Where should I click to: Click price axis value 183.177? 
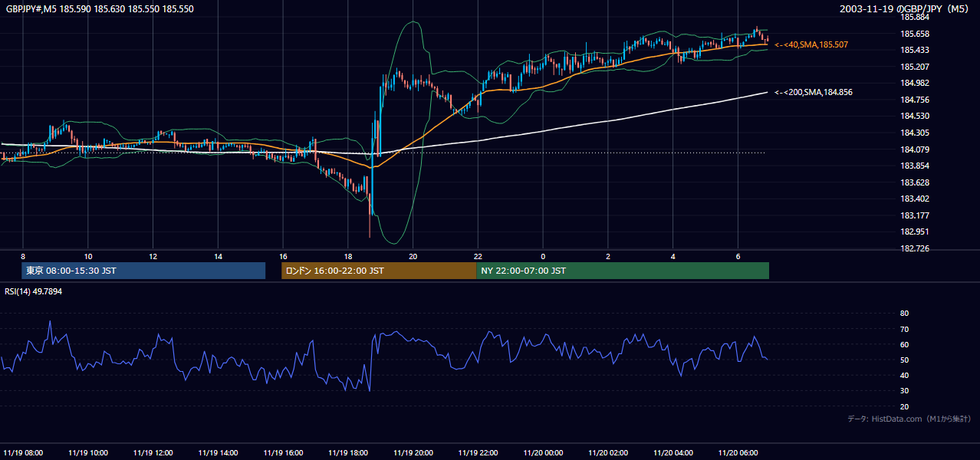point(914,215)
